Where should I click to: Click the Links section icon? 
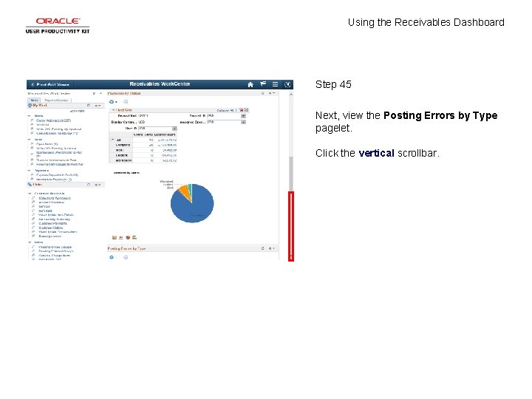tap(30, 185)
